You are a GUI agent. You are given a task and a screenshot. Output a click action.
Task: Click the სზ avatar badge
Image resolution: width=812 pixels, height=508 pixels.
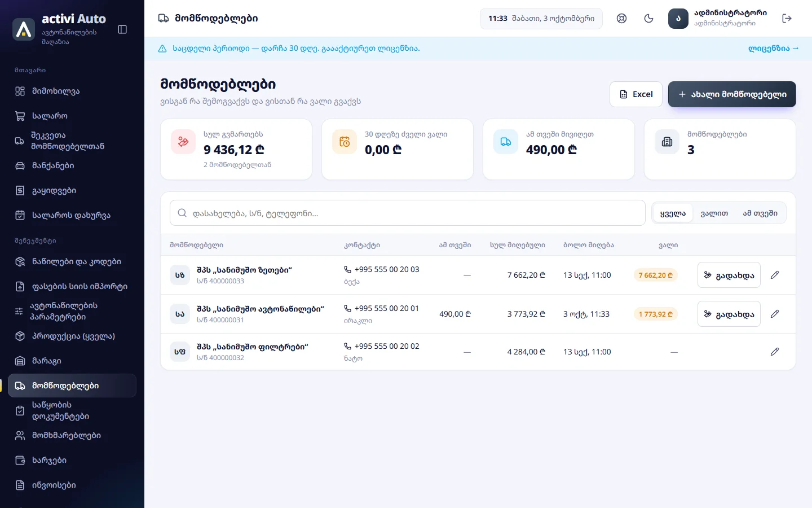180,275
